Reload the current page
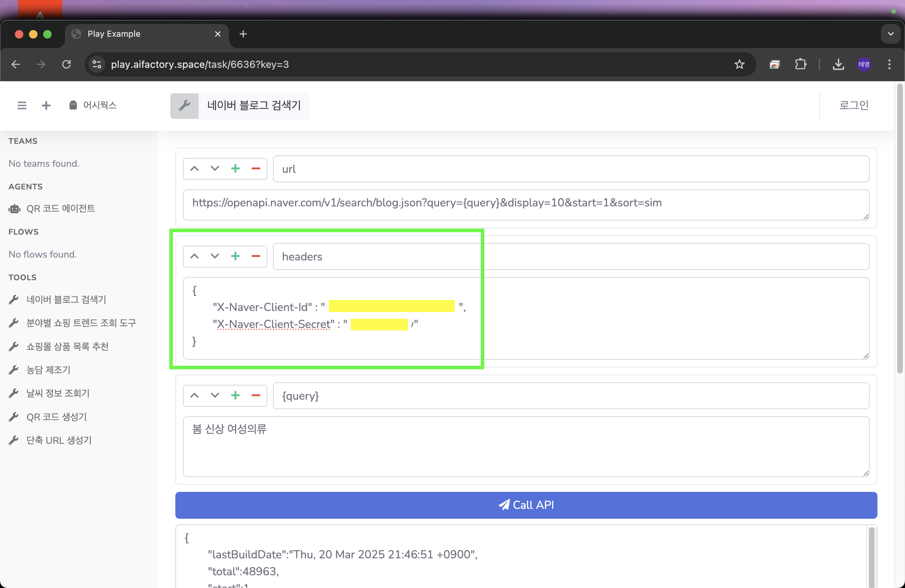905x588 pixels. click(x=66, y=64)
